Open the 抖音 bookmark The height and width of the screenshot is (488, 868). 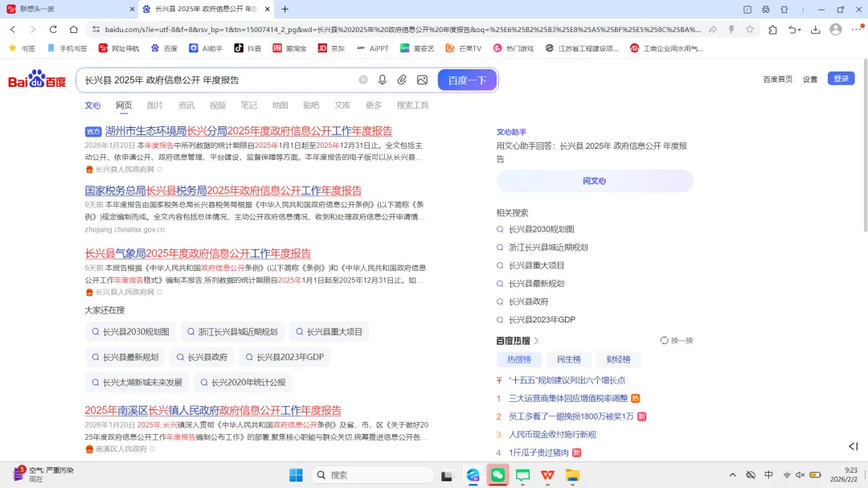[x=248, y=48]
